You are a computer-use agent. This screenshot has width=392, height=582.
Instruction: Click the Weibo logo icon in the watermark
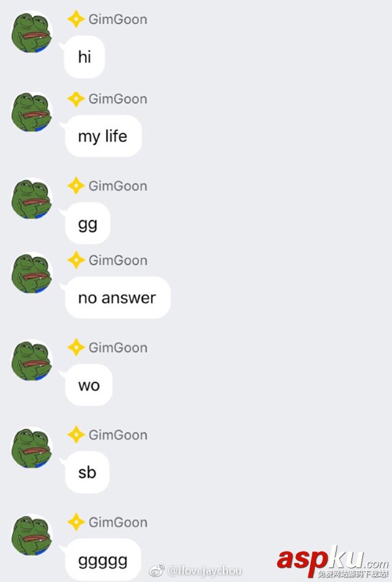[157, 571]
